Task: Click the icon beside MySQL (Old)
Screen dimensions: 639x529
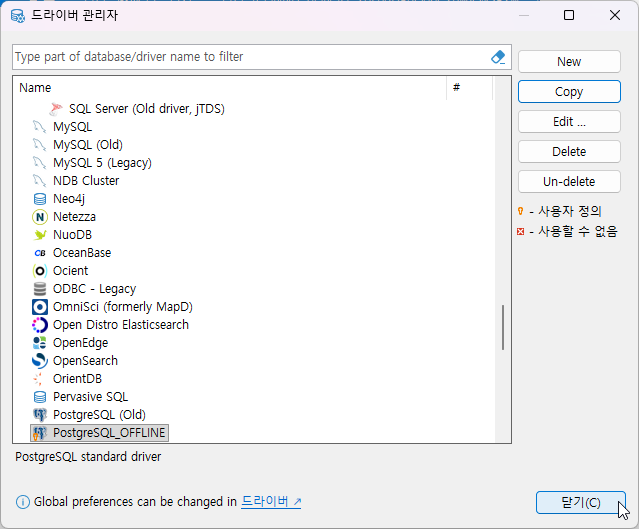Action: tap(40, 145)
